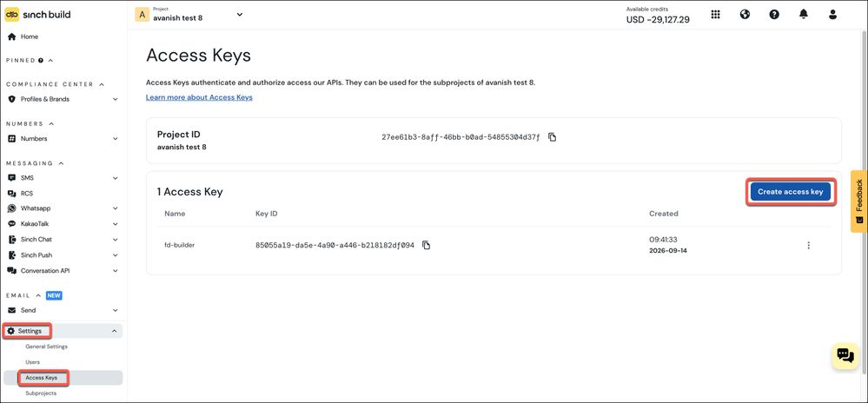The height and width of the screenshot is (403, 868).
Task: Collapse the Pinned section
Action: (x=50, y=60)
